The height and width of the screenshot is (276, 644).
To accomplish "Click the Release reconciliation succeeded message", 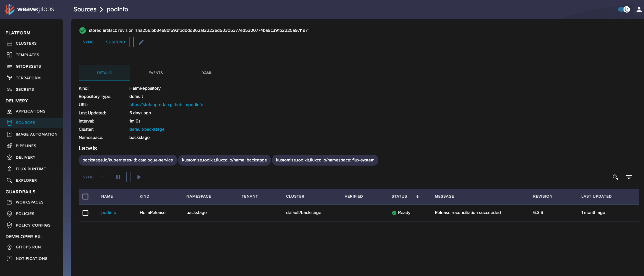I will pos(468,212).
